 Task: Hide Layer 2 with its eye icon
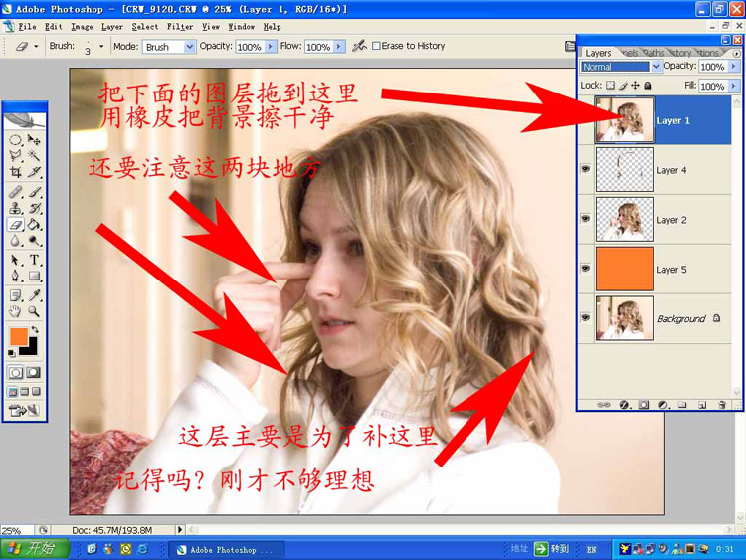pos(586,219)
